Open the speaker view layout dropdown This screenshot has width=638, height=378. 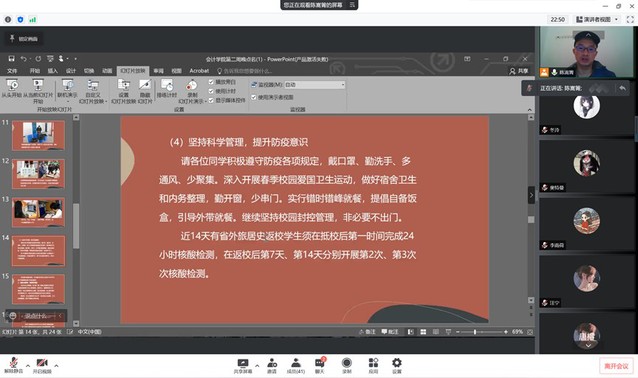597,19
